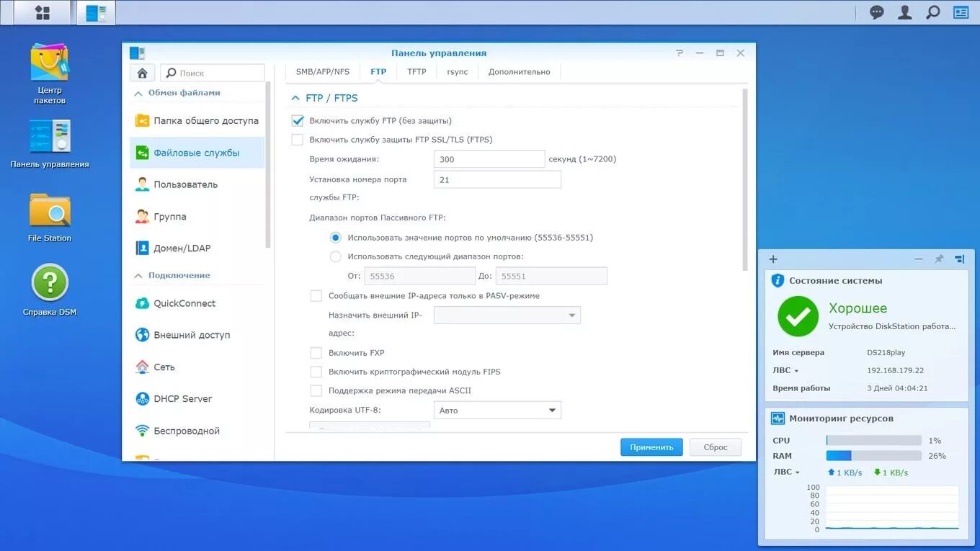
Task: Open Группа settings in sidebar
Action: click(x=197, y=216)
